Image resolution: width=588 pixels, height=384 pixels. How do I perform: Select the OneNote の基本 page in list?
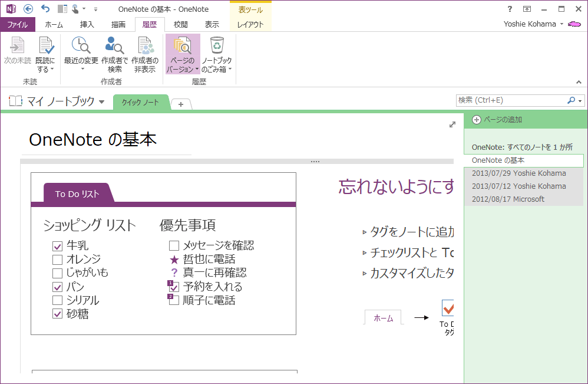524,160
